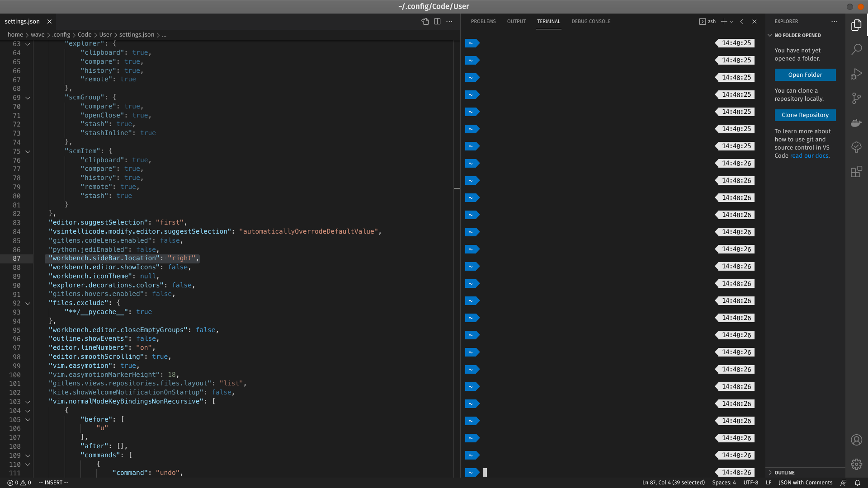
Task: Open the Extensions view
Action: pos(856,171)
